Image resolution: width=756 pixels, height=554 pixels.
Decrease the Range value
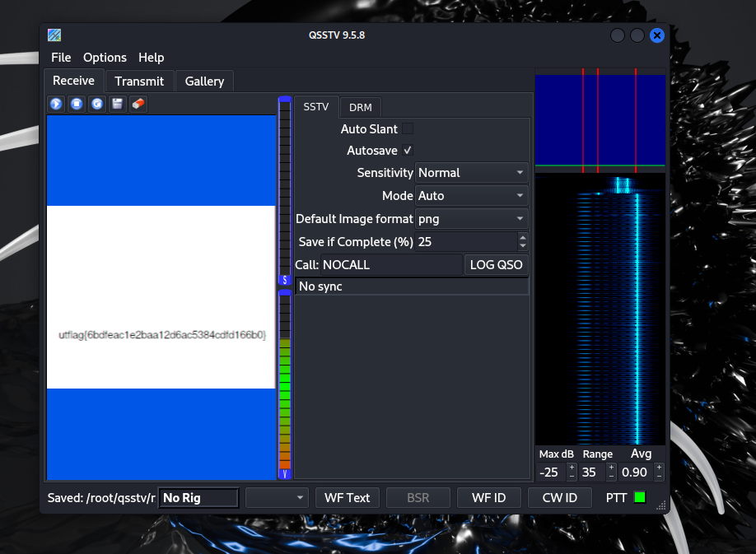611,477
